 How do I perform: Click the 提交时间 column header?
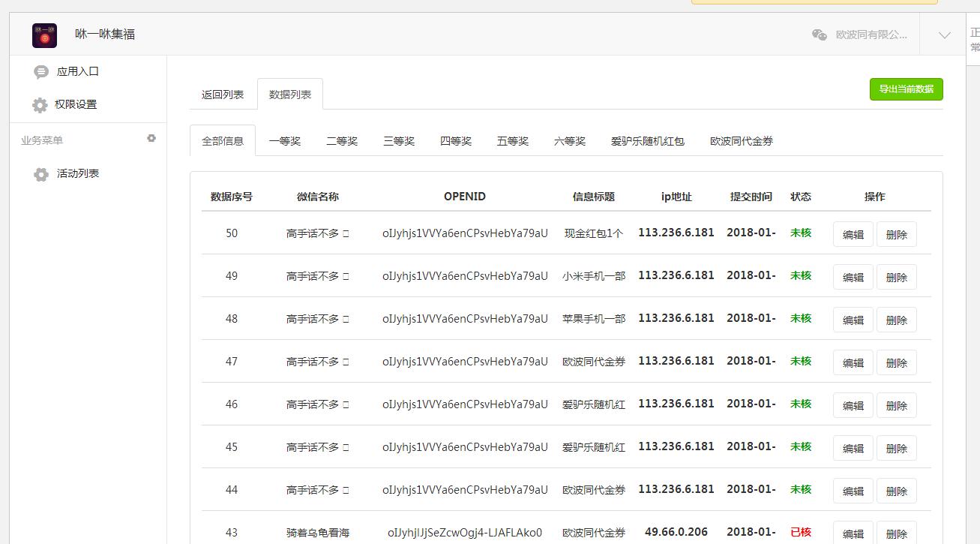[x=751, y=197]
